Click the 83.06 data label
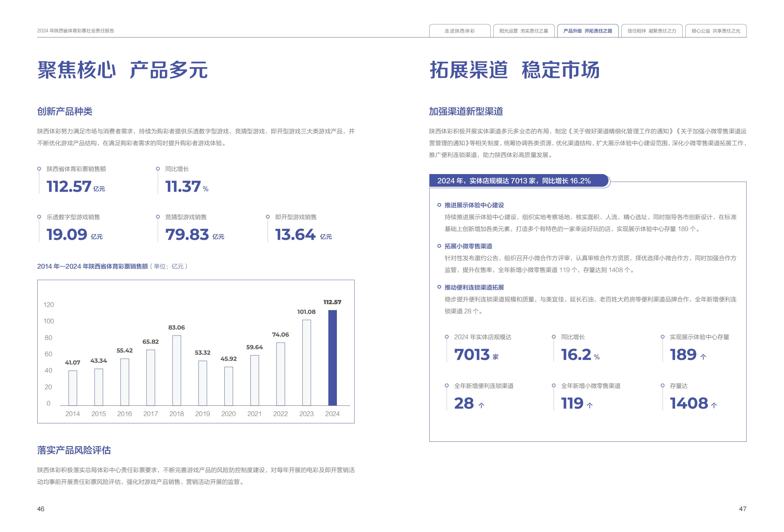Screen dimensions: 784x532 click(x=176, y=328)
